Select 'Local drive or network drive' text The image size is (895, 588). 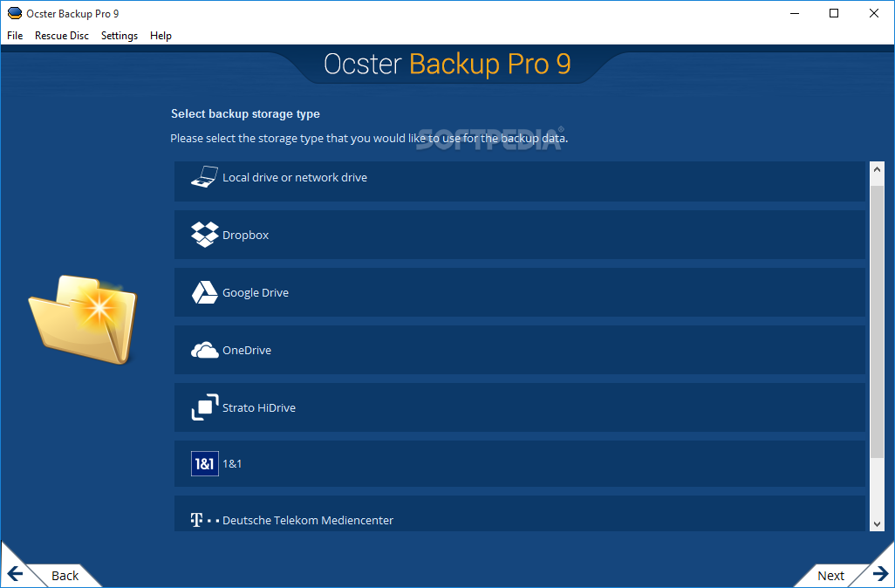point(295,178)
